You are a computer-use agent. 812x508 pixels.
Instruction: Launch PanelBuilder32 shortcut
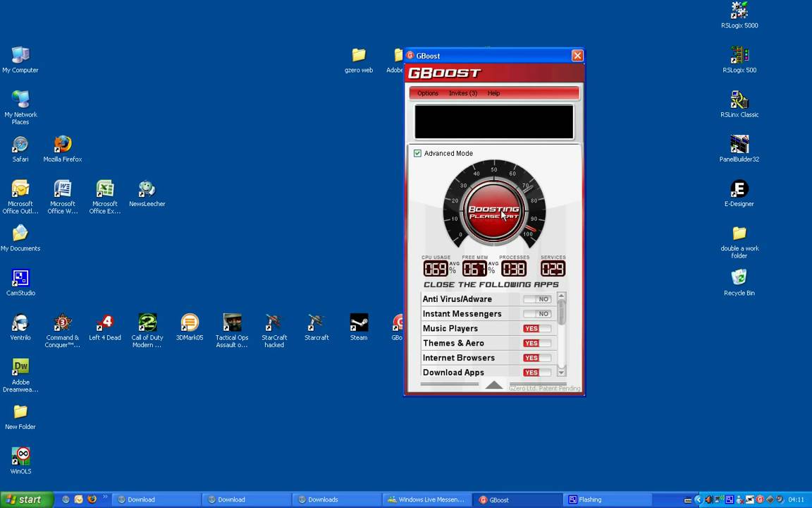tap(739, 148)
